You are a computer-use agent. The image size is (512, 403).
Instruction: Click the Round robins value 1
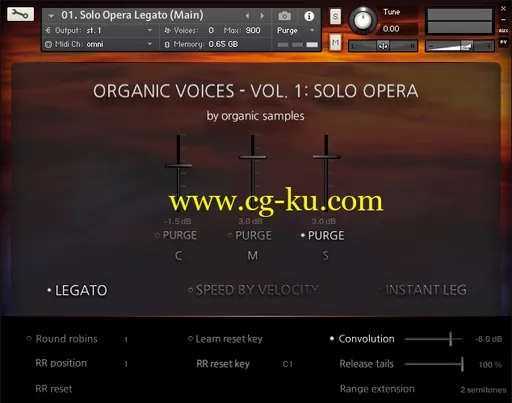coord(126,340)
